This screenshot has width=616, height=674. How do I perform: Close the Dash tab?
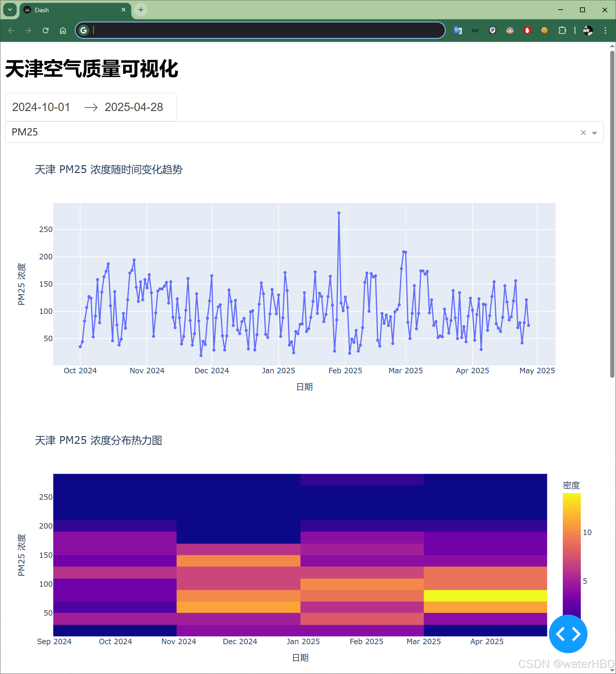tap(123, 10)
